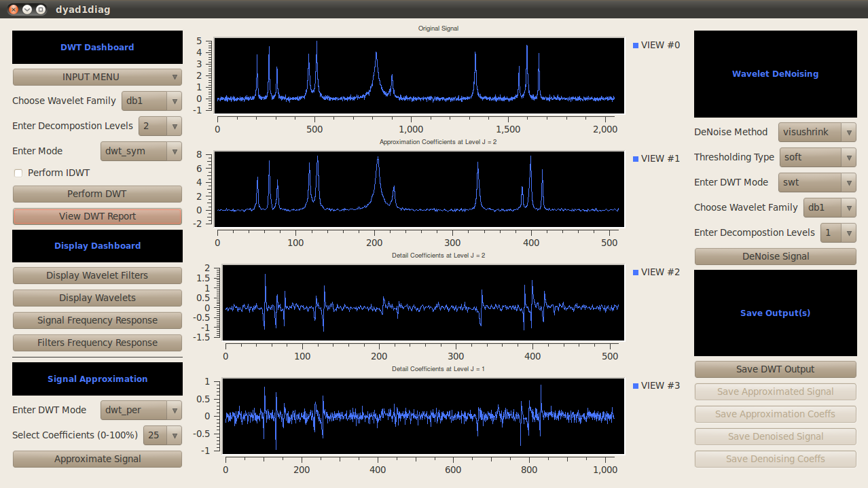Show Signal Frequency Response

(97, 321)
